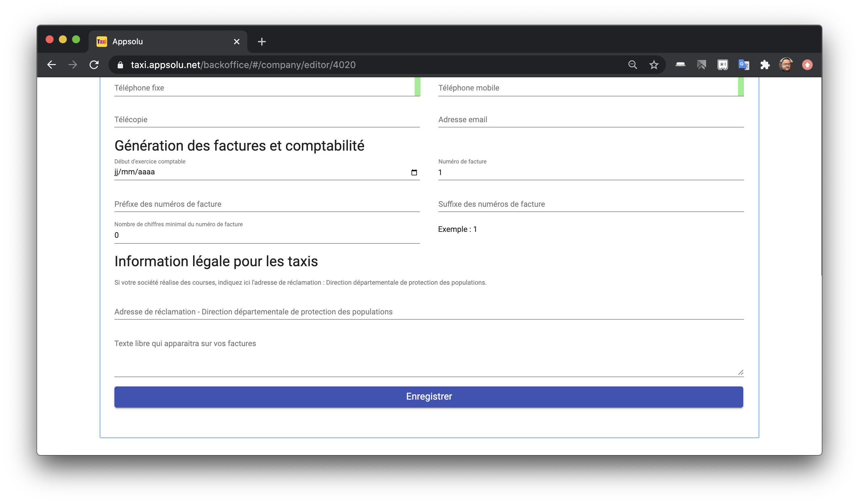Open the Google Translate extension

click(744, 65)
